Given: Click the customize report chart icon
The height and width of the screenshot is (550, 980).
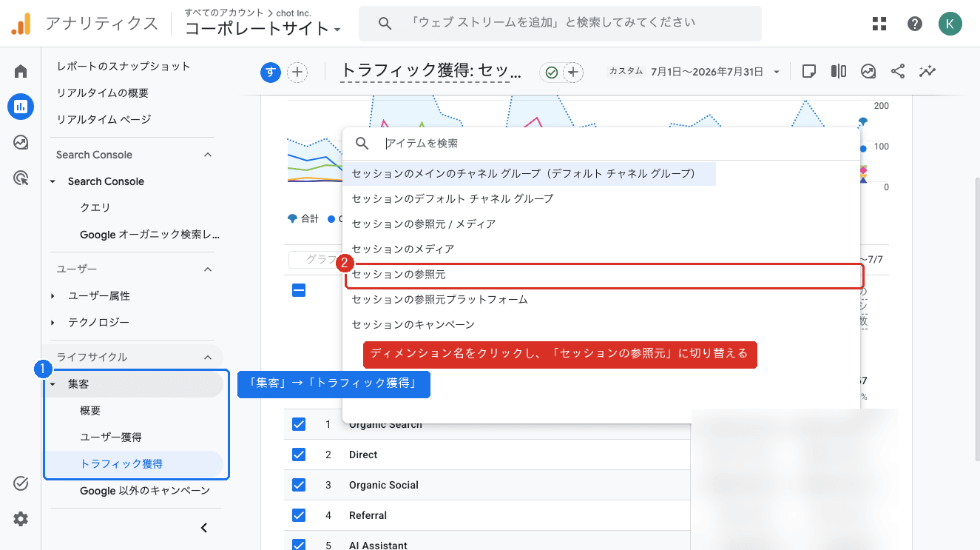Looking at the screenshot, I should pyautogui.click(x=868, y=71).
